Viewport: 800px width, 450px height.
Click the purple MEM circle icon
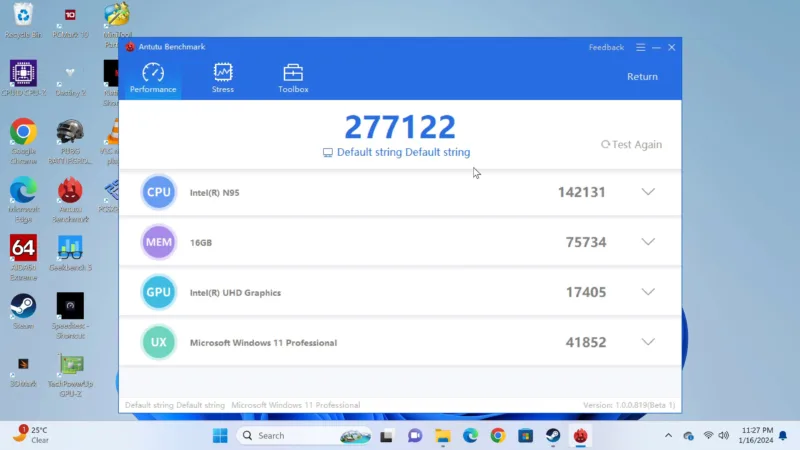click(159, 242)
